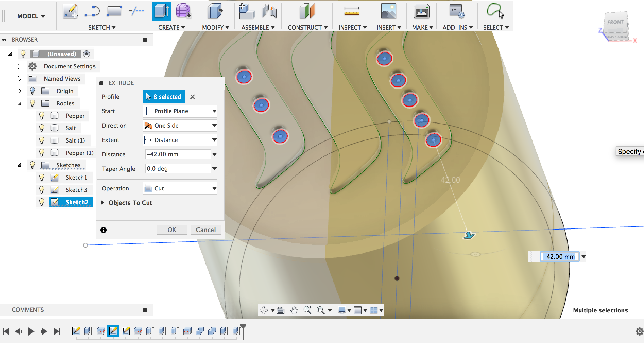The image size is (644, 343).
Task: Click the 8 selected profile button
Action: point(164,97)
